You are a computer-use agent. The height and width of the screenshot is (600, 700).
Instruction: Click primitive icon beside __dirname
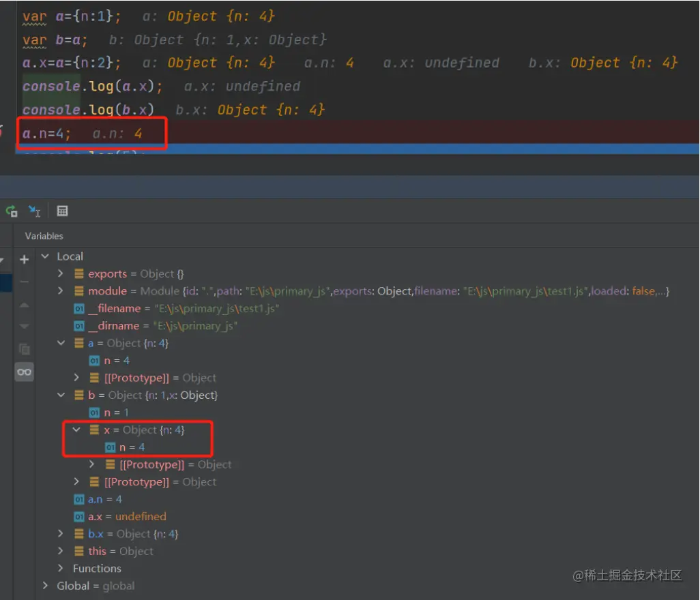click(x=79, y=326)
